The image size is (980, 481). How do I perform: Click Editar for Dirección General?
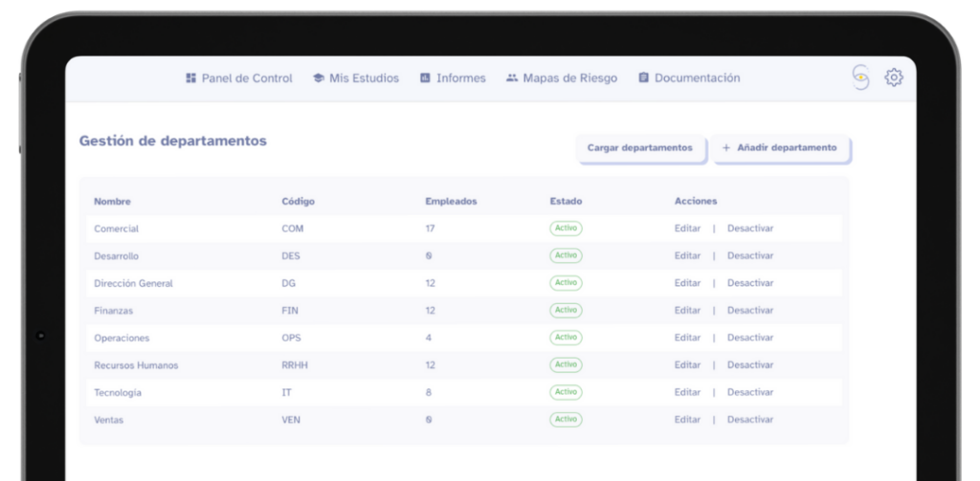(x=687, y=283)
